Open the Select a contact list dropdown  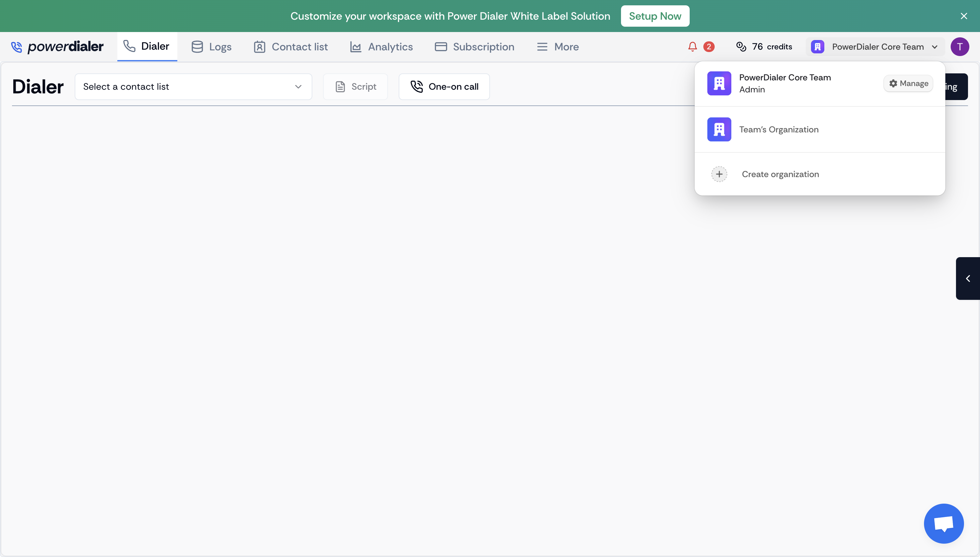pos(193,86)
